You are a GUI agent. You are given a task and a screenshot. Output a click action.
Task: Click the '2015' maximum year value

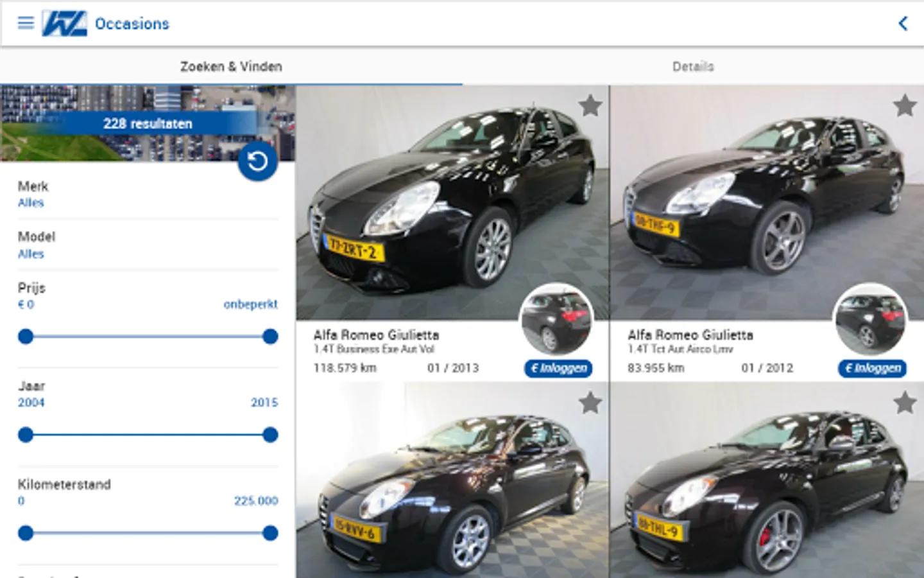(264, 403)
